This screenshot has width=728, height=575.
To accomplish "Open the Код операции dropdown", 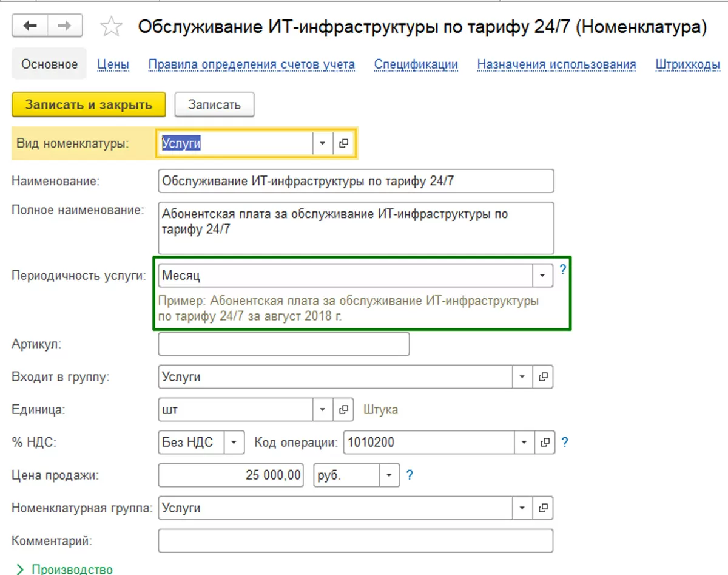I will [x=524, y=443].
